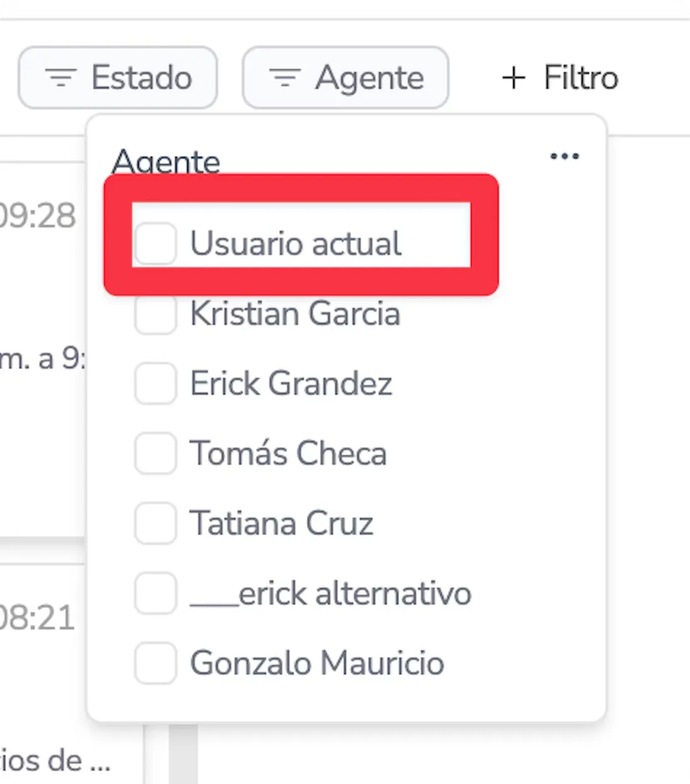
Task: Select Gonzalo Mauricio from the agent list
Action: pyautogui.click(x=317, y=663)
